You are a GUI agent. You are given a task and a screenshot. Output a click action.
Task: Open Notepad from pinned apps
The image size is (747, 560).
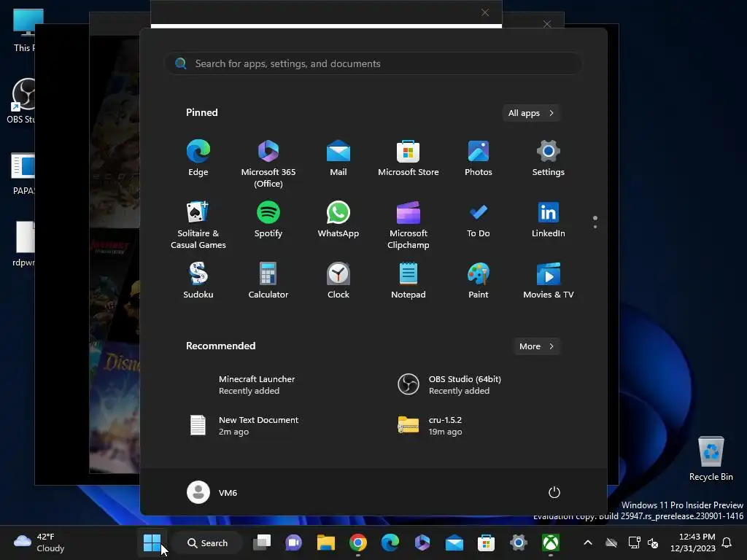[409, 281]
